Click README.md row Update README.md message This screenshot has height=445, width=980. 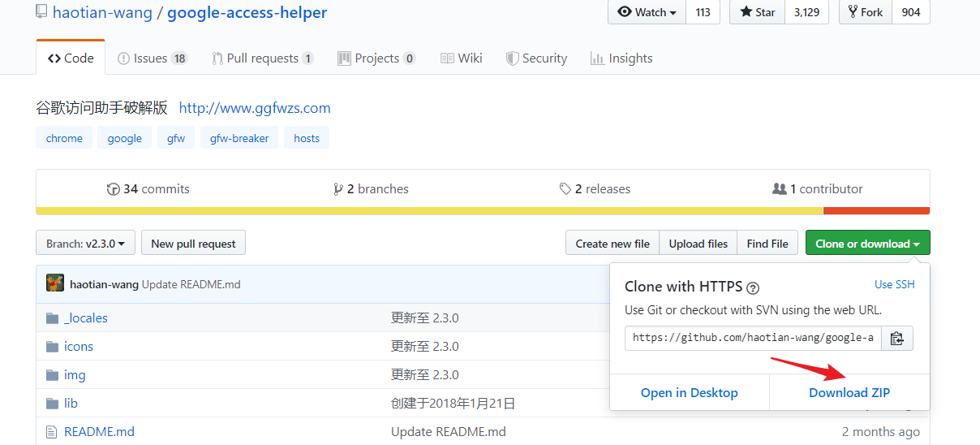coord(448,431)
